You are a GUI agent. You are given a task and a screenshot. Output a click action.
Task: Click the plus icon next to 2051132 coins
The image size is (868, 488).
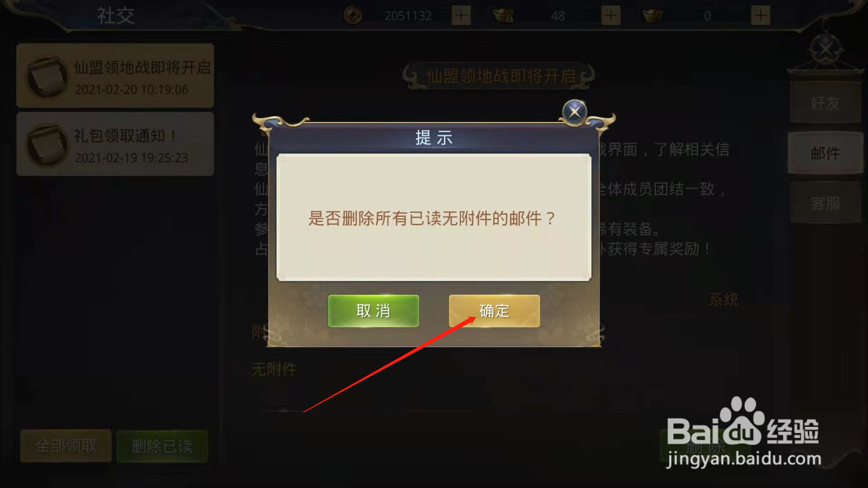coord(461,16)
